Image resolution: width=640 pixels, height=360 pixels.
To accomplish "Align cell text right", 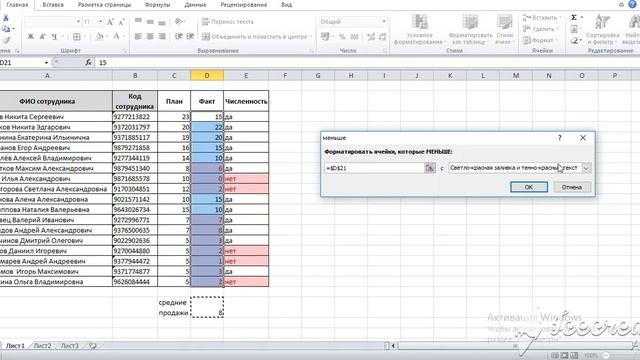I will click(x=162, y=37).
